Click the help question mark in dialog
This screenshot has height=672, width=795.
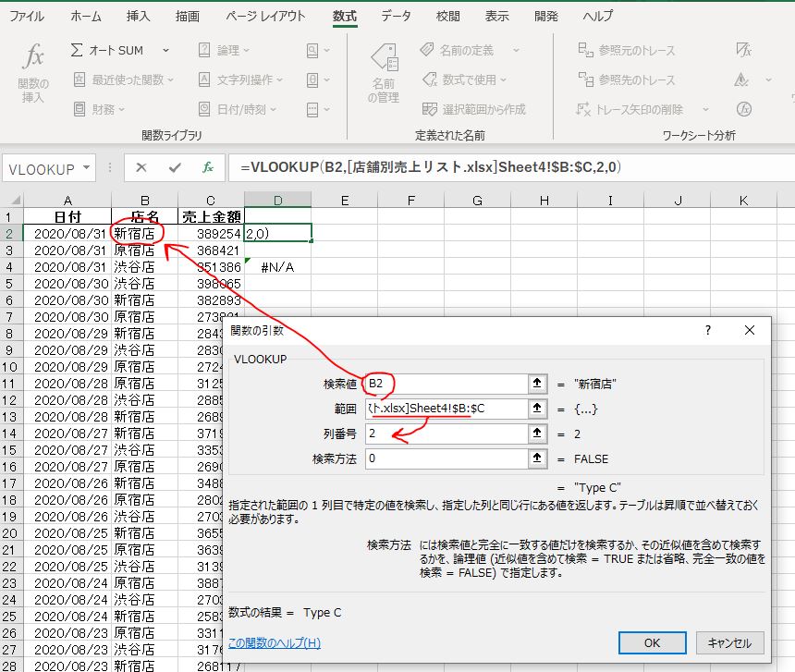[708, 330]
